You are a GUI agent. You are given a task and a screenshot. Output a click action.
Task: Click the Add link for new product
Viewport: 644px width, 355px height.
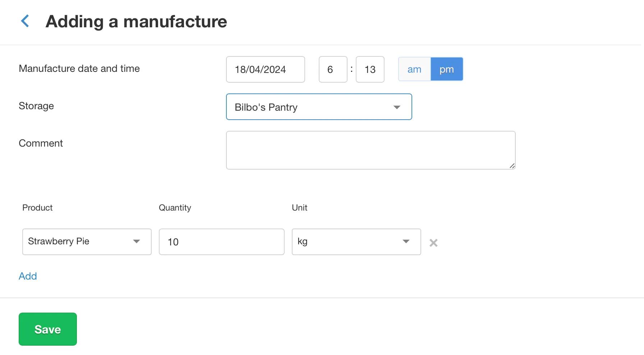click(28, 276)
